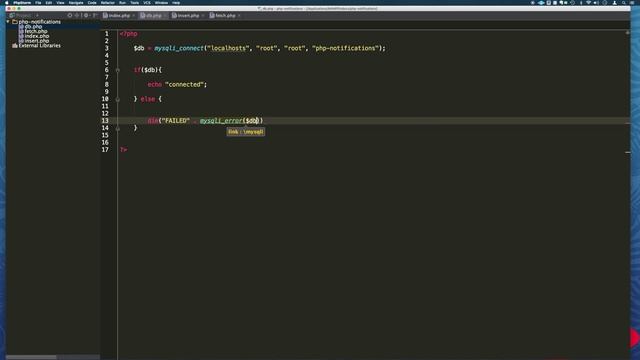The width and height of the screenshot is (640, 360).
Task: Click the opening <?php tag
Action: pyautogui.click(x=129, y=34)
